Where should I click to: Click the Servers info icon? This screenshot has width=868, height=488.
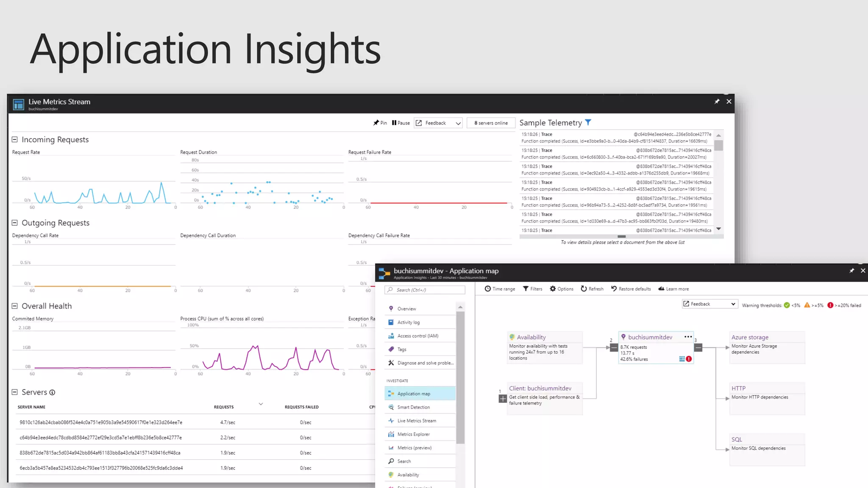52,392
